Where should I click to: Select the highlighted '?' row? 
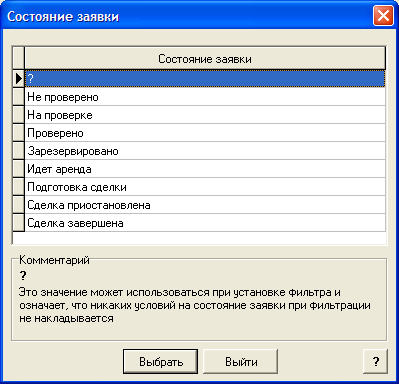tap(205, 79)
